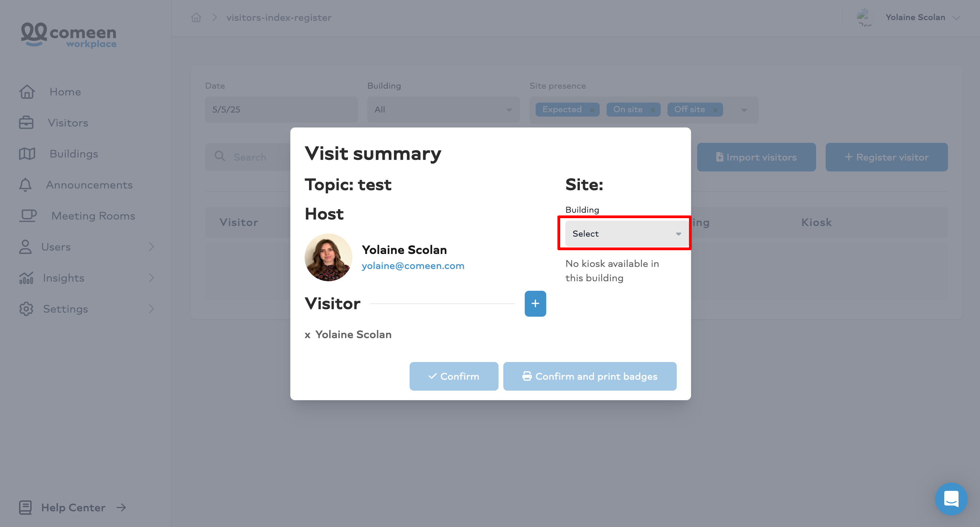Add a visitor with the plus button
Image resolution: width=980 pixels, height=527 pixels.
click(535, 304)
